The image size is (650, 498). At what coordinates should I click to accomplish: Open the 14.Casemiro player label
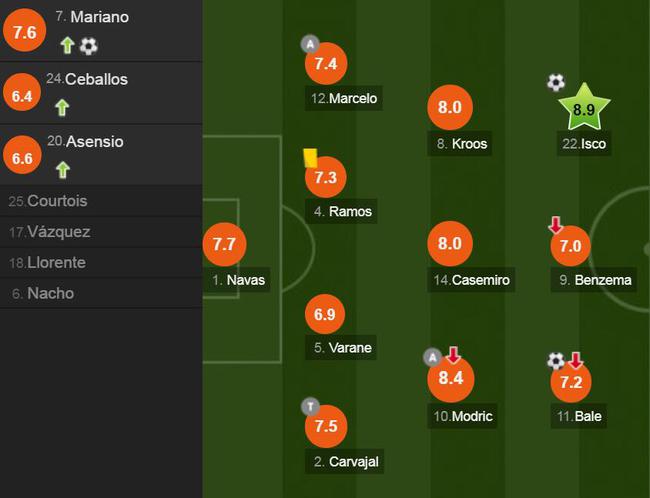coord(471,280)
